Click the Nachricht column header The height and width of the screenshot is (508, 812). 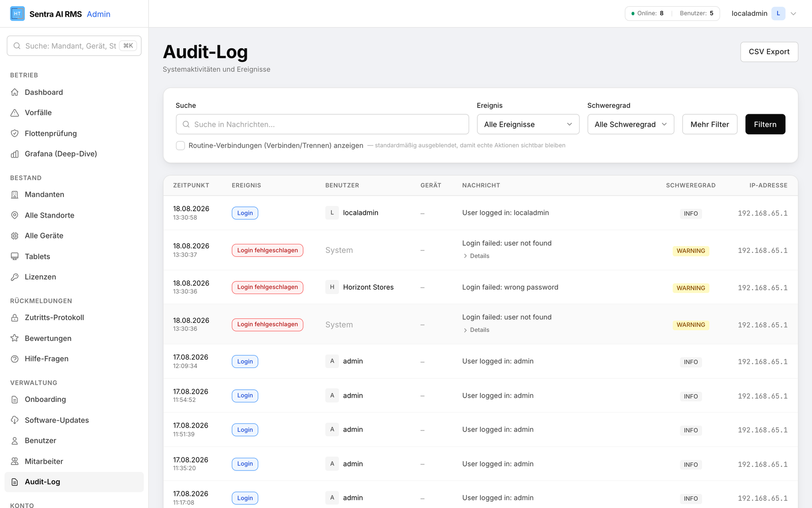pyautogui.click(x=481, y=186)
